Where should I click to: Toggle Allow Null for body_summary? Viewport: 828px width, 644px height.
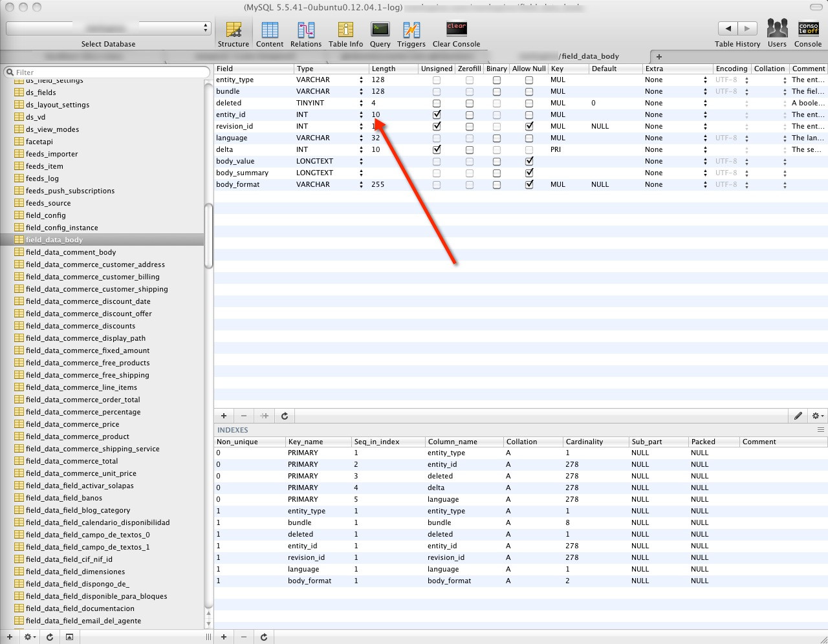pos(529,173)
